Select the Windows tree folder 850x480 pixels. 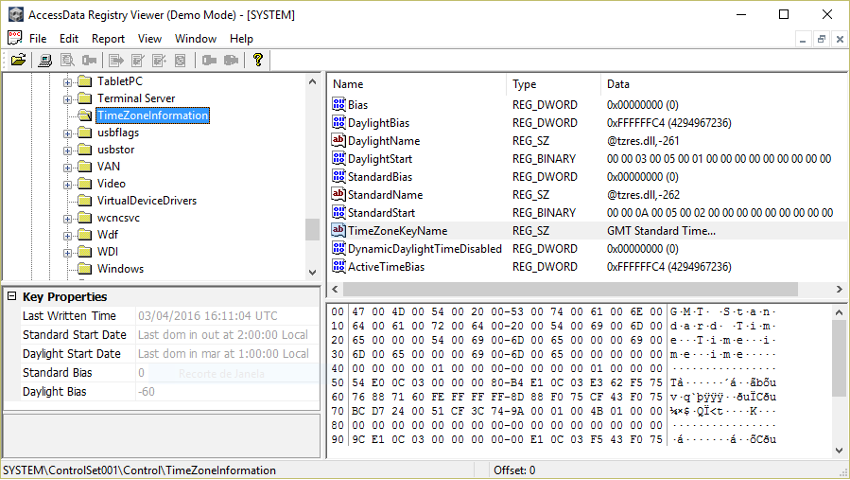[120, 269]
